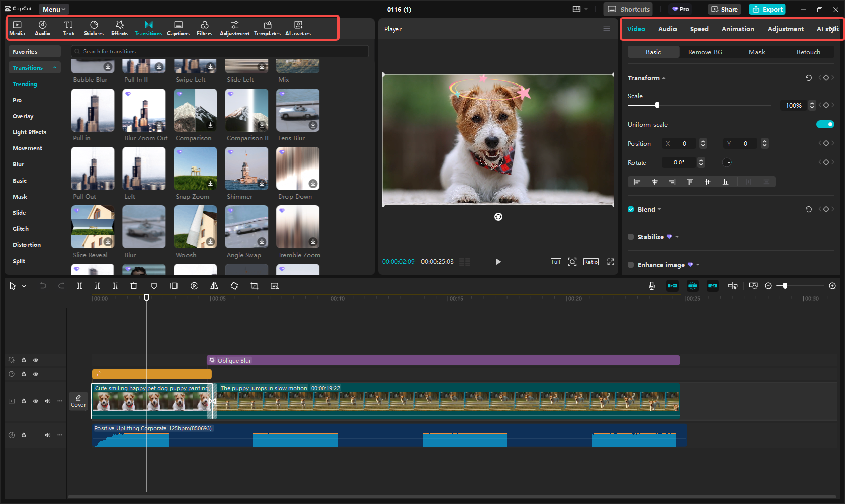The height and width of the screenshot is (504, 845).
Task: Click the split clip tool in timeline toolbar
Action: tap(79, 286)
